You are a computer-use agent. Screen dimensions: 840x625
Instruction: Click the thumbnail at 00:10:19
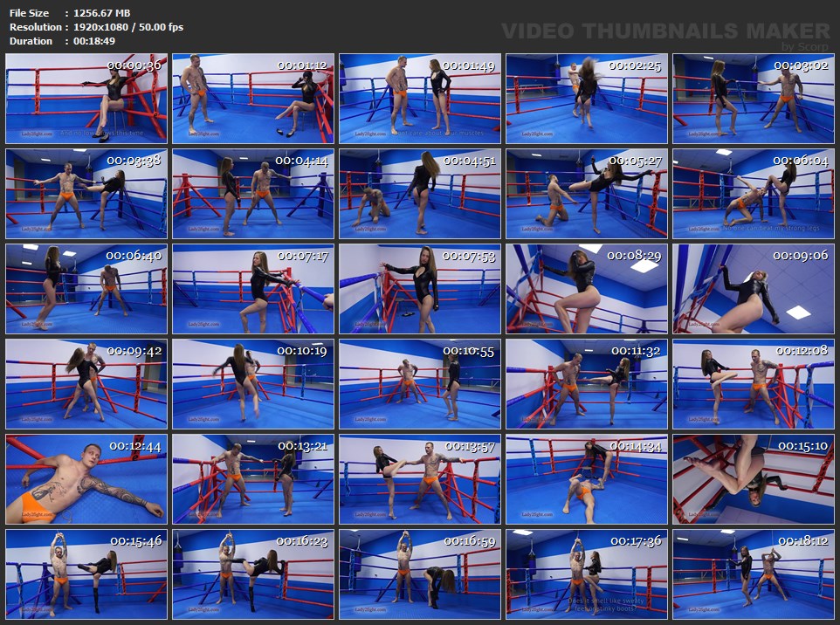click(252, 384)
